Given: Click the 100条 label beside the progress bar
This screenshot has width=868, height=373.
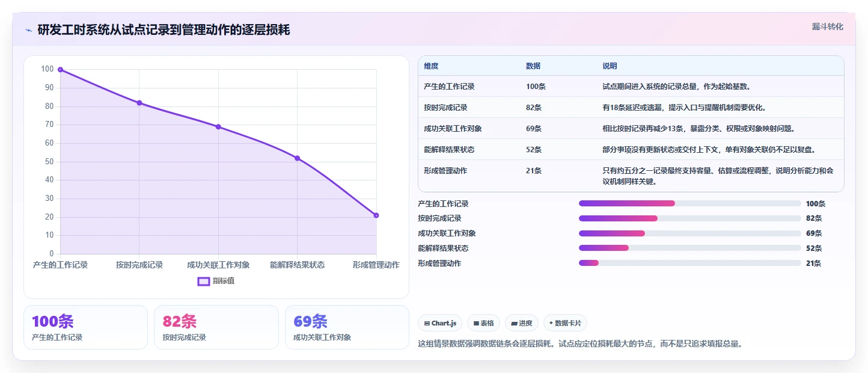Looking at the screenshot, I should point(816,204).
